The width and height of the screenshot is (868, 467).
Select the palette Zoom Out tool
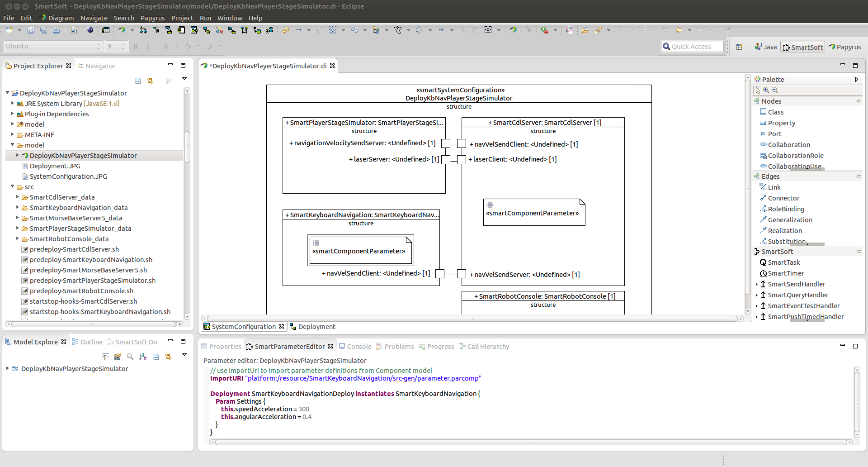[774, 90]
